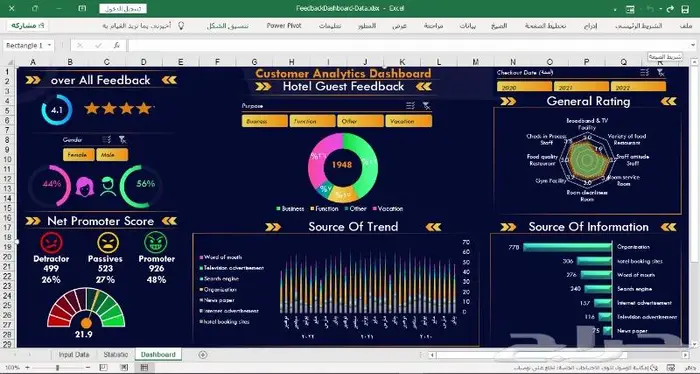Image resolution: width=700 pixels, height=374 pixels.
Task: Open the Data (بيانات) ribbon tab
Action: (x=467, y=26)
